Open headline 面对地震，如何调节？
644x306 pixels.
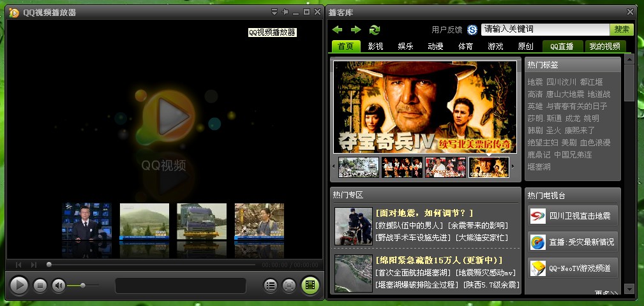pos(424,214)
